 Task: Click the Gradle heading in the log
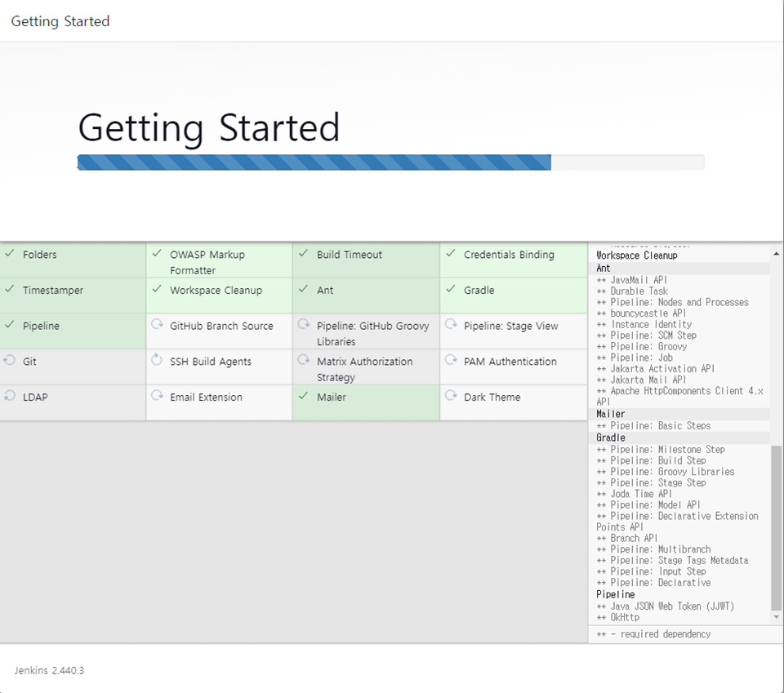[611, 438]
